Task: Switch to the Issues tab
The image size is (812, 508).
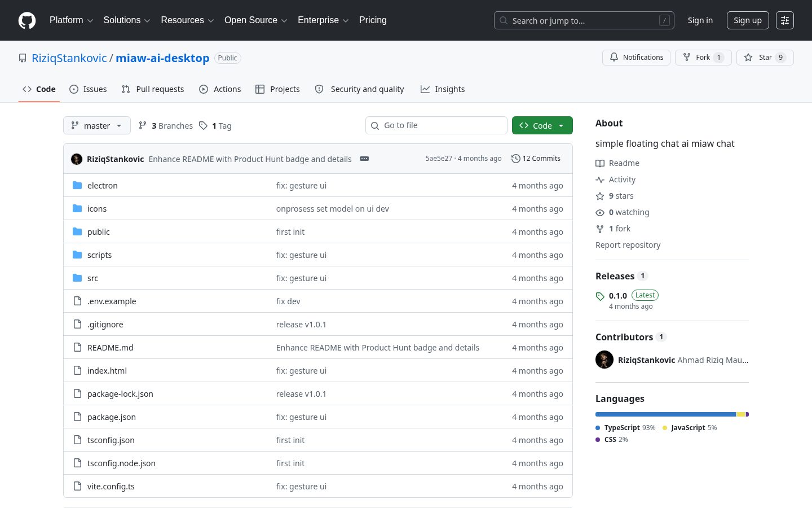Action: pos(88,89)
